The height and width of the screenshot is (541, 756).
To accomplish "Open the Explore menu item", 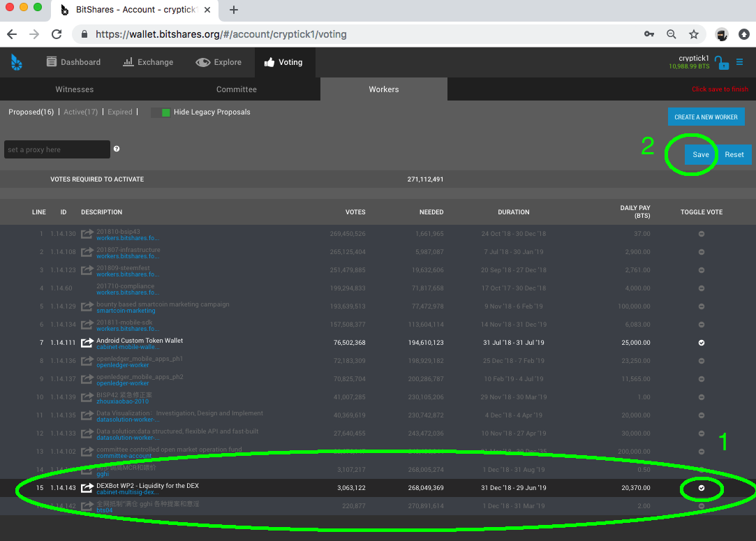I will tap(218, 62).
